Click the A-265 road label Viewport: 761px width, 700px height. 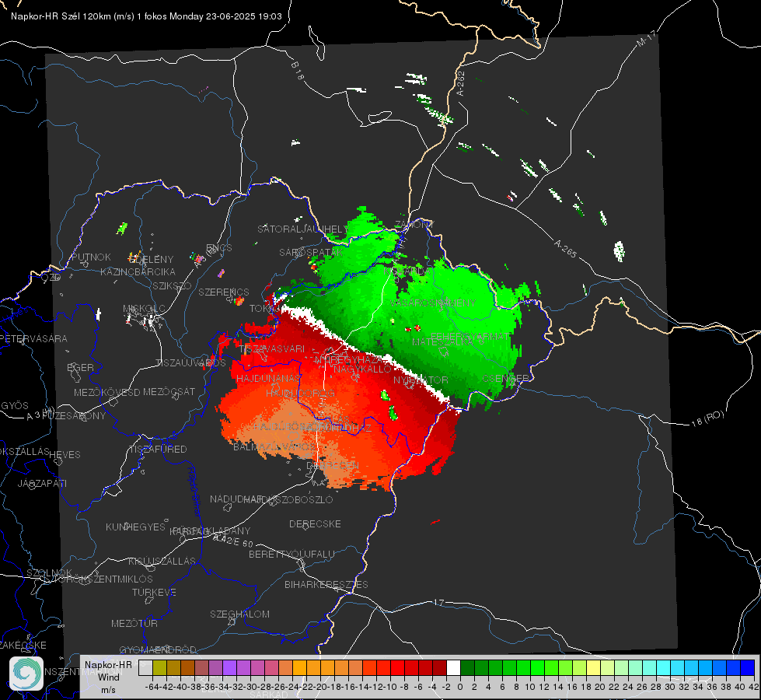coord(565,248)
